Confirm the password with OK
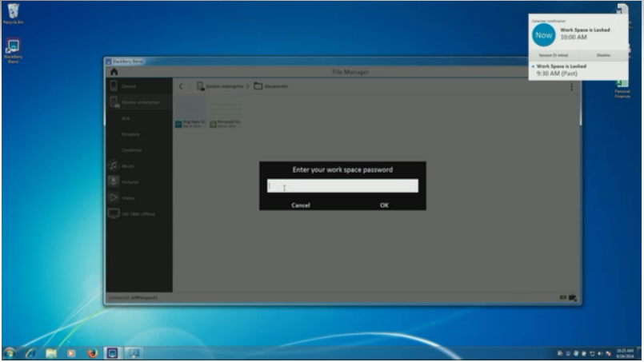The width and height of the screenshot is (644, 362). tap(384, 205)
